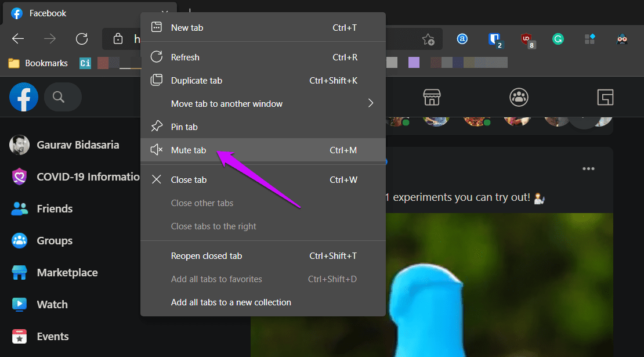Click the padlock site info icon
644x357 pixels.
click(x=118, y=39)
